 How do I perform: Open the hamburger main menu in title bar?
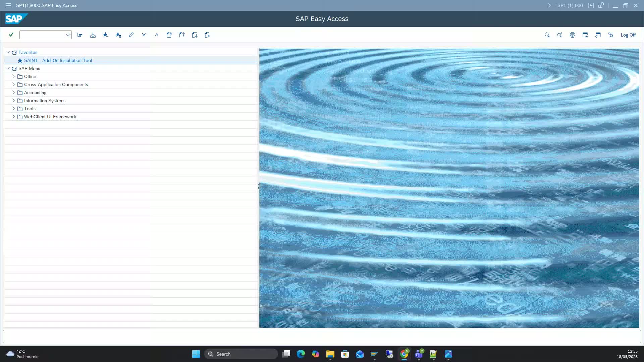(8, 5)
